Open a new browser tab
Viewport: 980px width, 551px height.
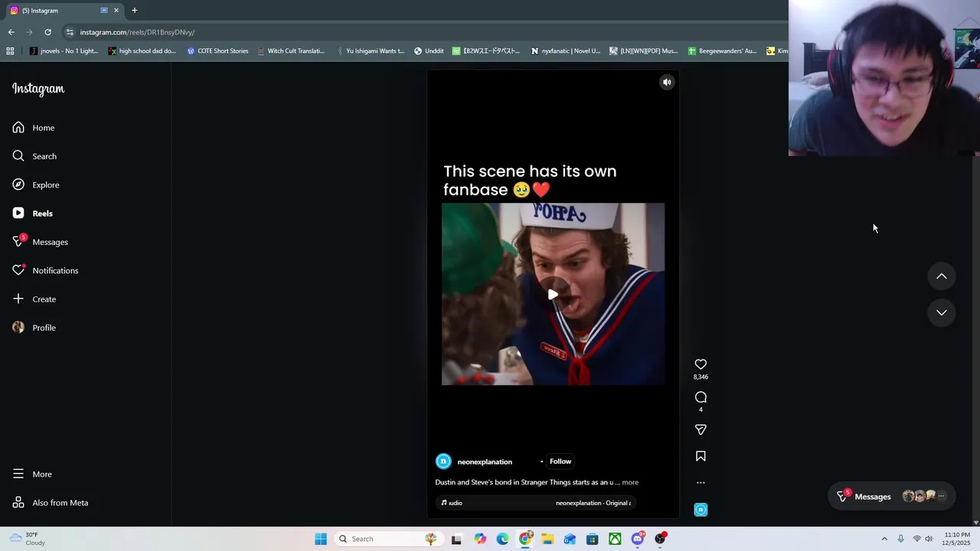click(134, 10)
